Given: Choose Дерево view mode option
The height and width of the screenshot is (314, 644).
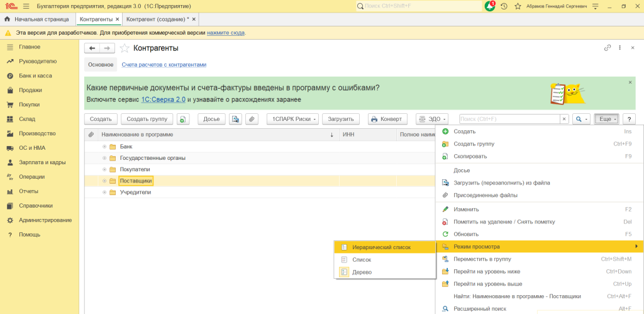Looking at the screenshot, I should click(362, 272).
